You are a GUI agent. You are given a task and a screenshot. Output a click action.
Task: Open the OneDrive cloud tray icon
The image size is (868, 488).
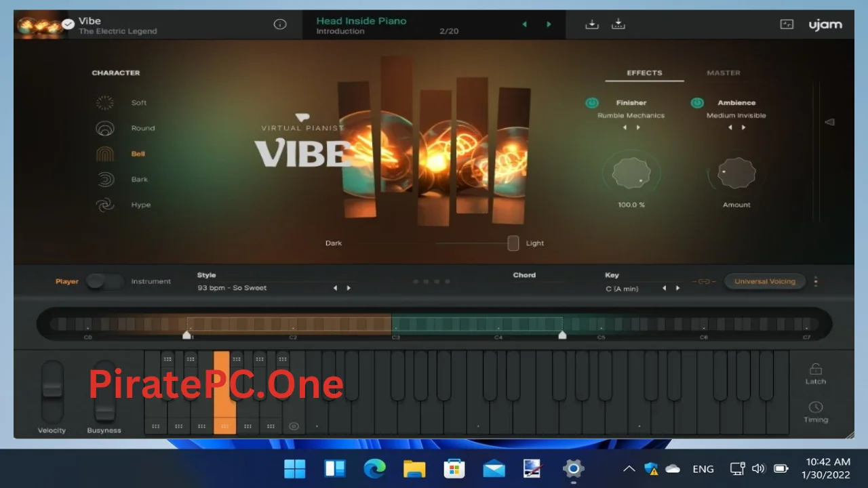[x=673, y=468]
